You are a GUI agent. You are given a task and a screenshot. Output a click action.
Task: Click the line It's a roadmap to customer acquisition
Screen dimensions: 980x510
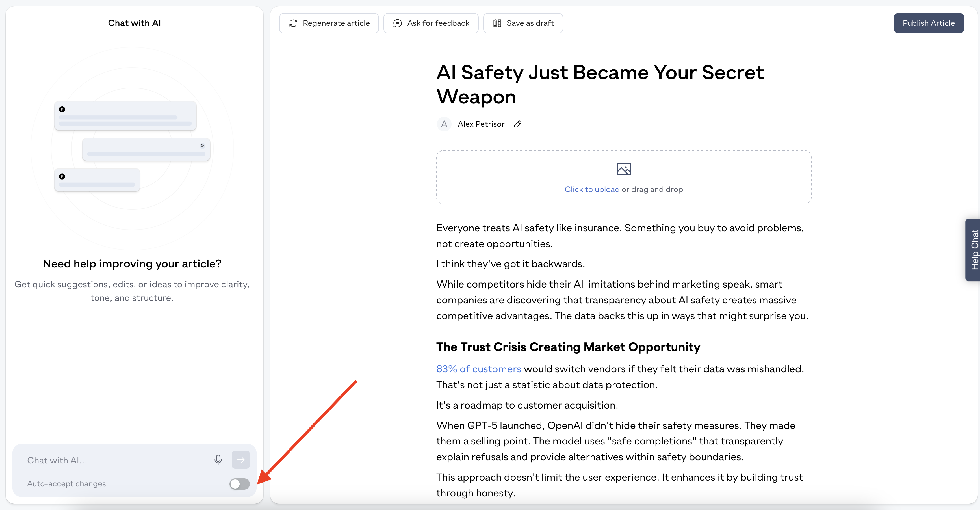point(527,405)
